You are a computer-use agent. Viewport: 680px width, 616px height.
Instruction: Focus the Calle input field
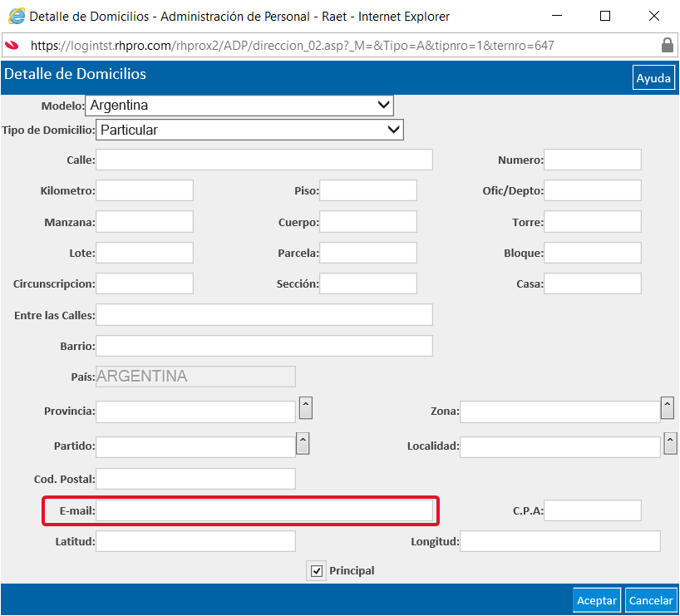click(x=264, y=160)
